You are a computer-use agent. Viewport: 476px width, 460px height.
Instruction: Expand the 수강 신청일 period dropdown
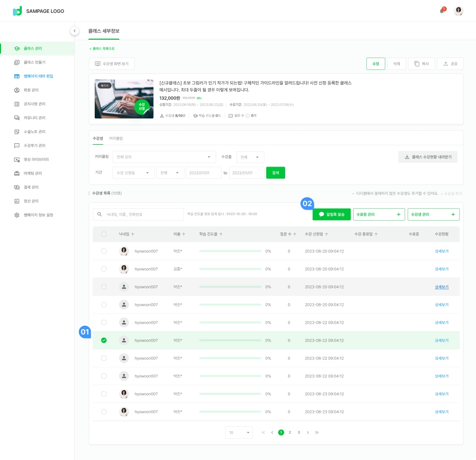tap(133, 173)
